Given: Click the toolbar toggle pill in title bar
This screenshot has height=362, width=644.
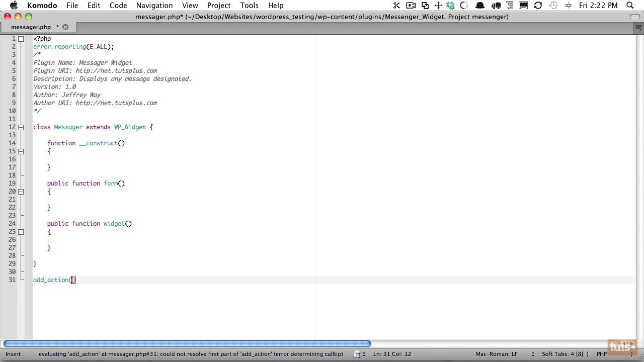Looking at the screenshot, I should click(x=635, y=17).
